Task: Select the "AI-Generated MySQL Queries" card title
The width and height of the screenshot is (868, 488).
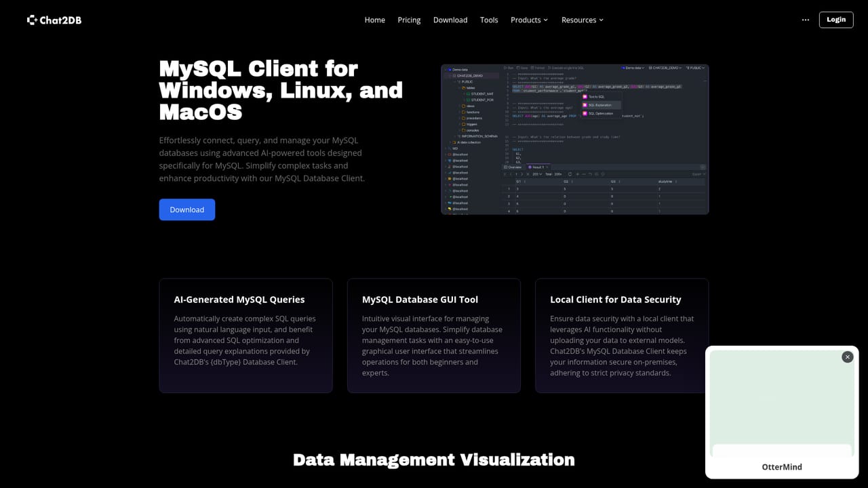Action: pos(239,300)
